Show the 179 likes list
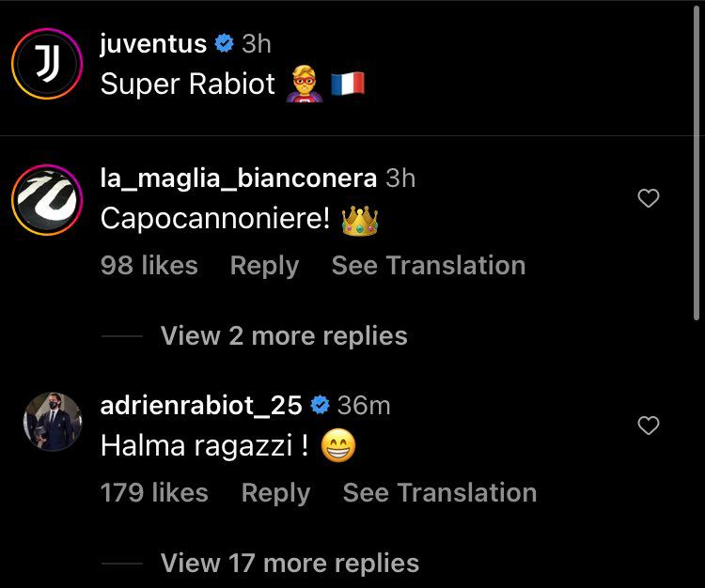The height and width of the screenshot is (588, 705). pyautogui.click(x=154, y=493)
